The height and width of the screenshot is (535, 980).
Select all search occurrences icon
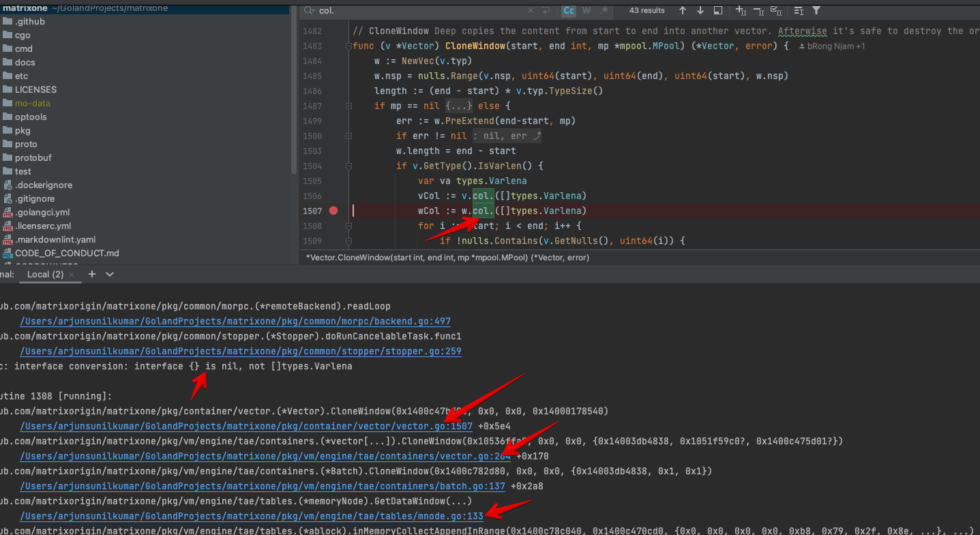point(777,11)
